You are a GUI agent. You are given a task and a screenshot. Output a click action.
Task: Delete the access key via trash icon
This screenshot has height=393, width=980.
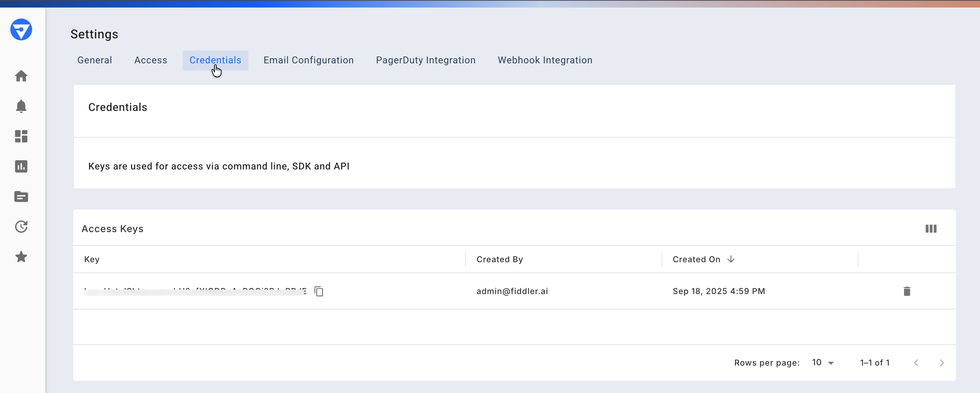(x=907, y=291)
